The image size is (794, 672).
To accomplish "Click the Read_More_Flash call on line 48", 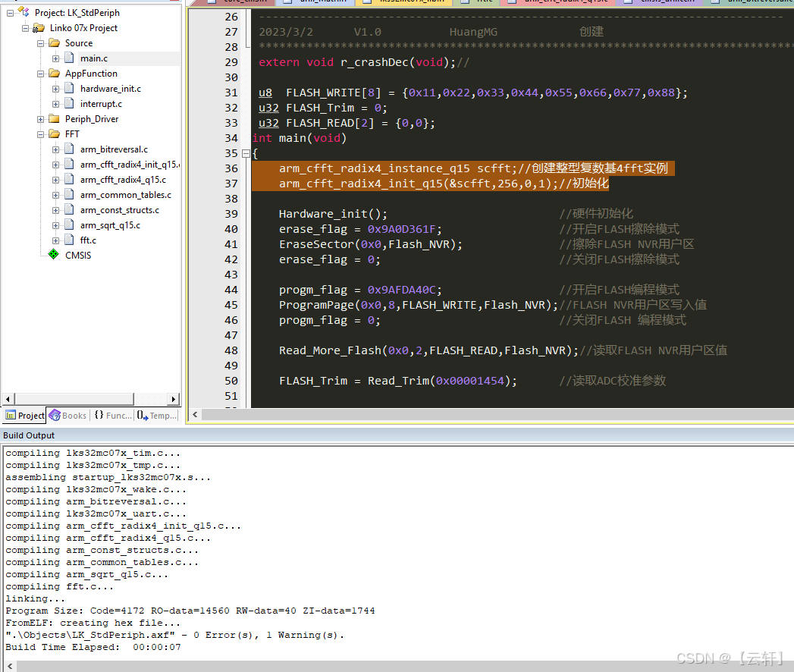I will point(428,351).
